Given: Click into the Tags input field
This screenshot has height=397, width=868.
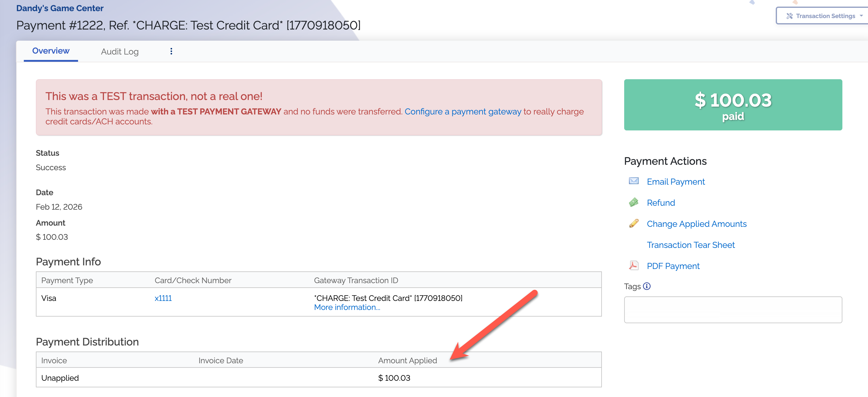Looking at the screenshot, I should click(x=733, y=309).
